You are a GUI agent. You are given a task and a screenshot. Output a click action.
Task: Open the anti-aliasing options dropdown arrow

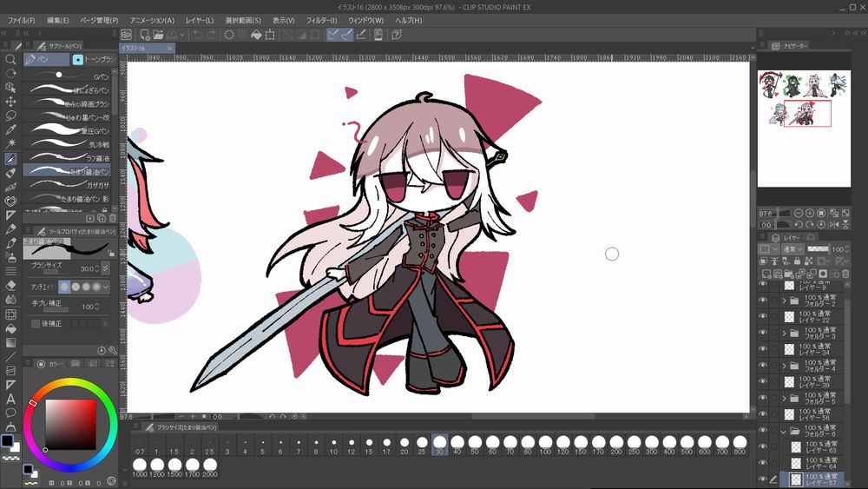tap(106, 287)
